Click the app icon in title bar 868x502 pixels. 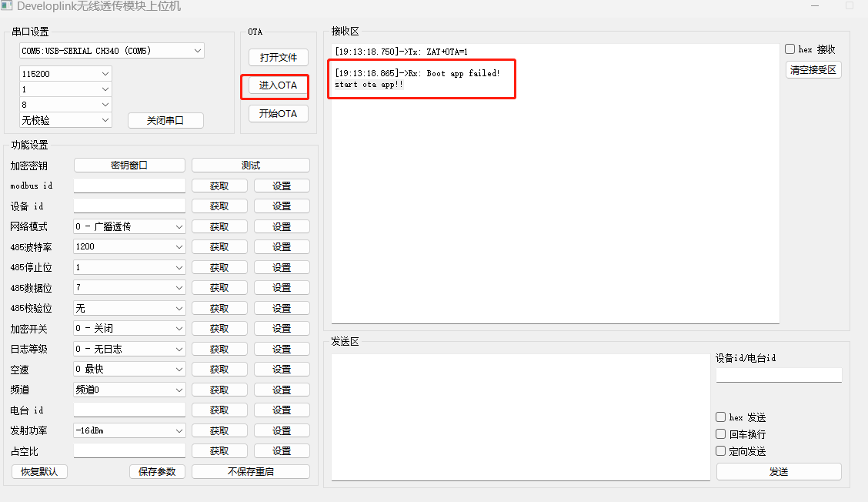click(x=6, y=6)
